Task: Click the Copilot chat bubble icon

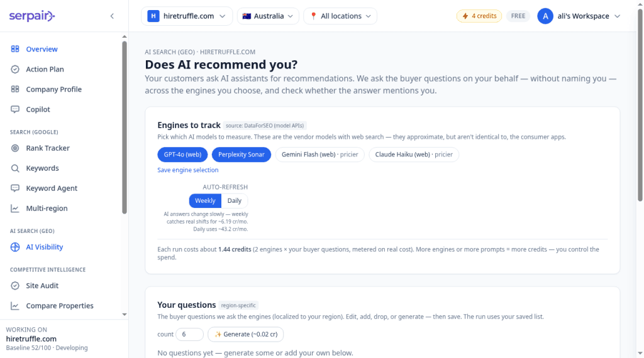Action: tap(15, 109)
